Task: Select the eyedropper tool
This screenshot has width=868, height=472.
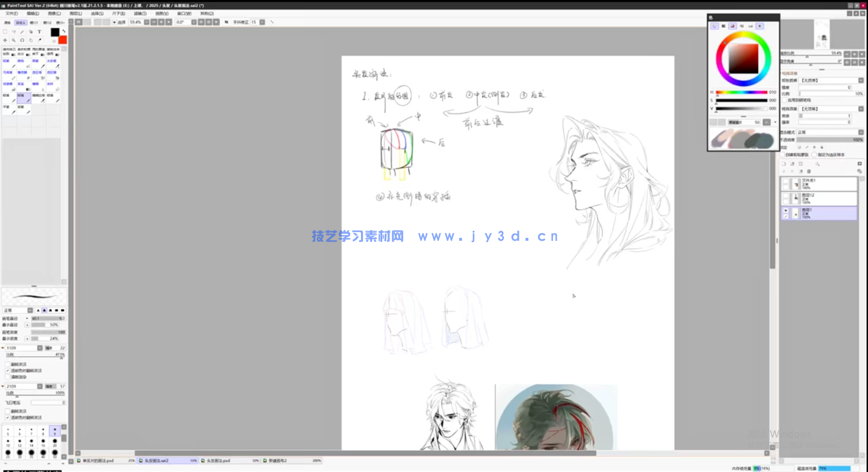Action: tap(40, 40)
